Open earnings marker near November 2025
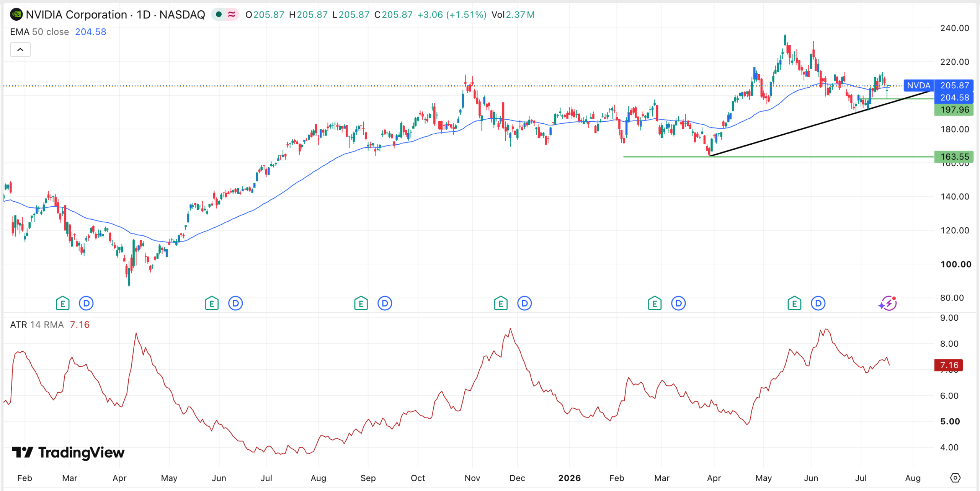 pos(501,304)
